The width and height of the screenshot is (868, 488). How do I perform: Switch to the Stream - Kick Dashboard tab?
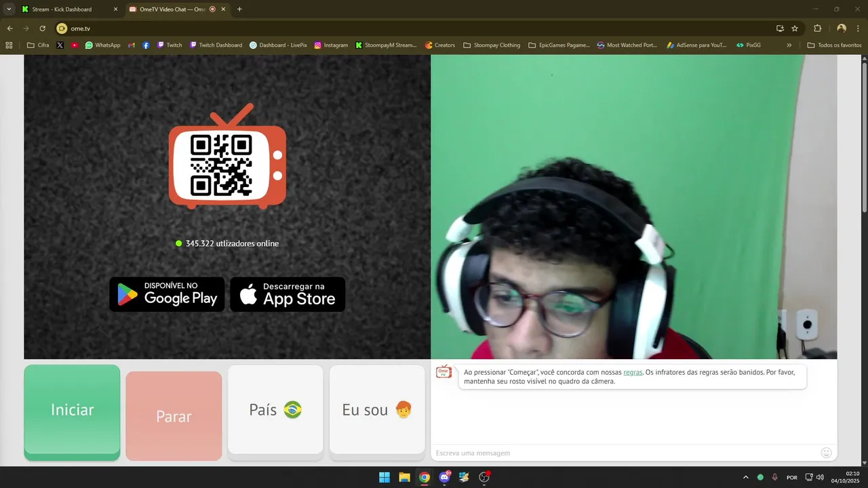coord(68,9)
